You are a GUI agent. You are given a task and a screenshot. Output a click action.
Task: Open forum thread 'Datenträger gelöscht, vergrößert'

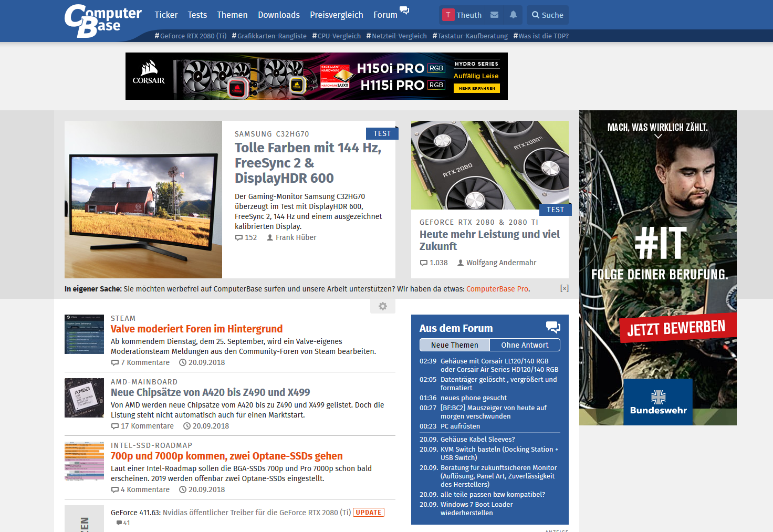pos(498,383)
